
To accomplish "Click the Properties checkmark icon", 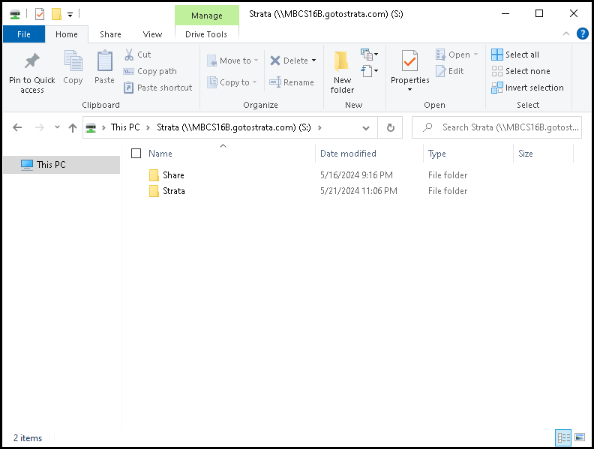I will coord(410,61).
